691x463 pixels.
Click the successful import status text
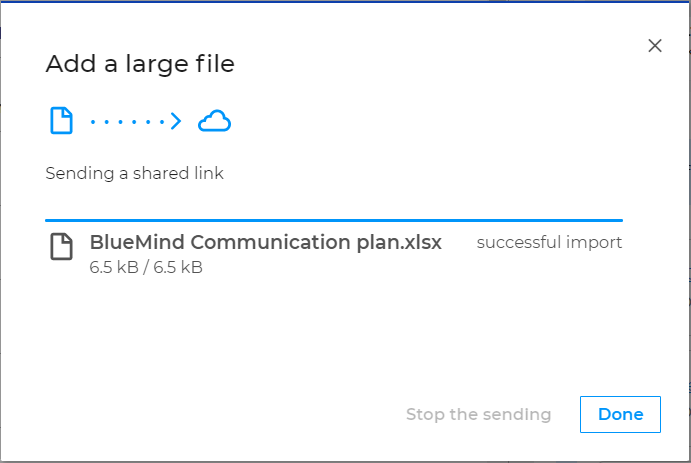[549, 242]
